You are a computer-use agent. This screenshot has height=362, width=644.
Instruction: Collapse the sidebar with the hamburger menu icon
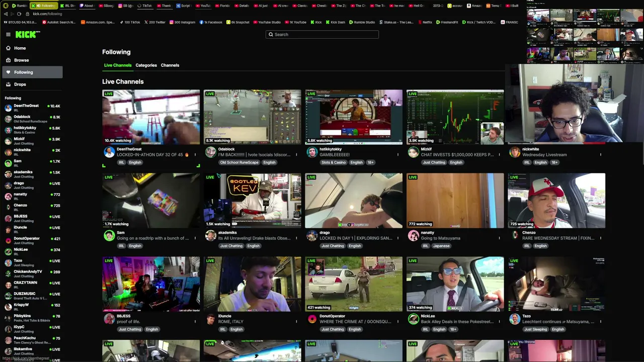(8, 34)
